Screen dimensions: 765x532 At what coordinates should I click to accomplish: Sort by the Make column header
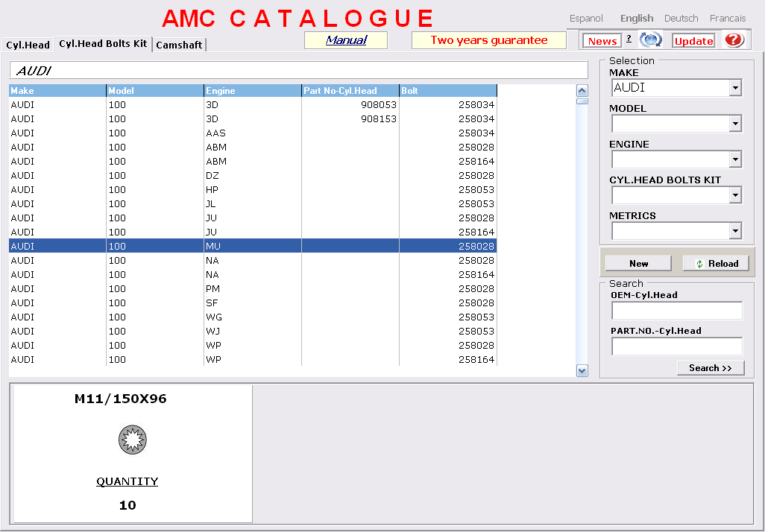click(57, 91)
